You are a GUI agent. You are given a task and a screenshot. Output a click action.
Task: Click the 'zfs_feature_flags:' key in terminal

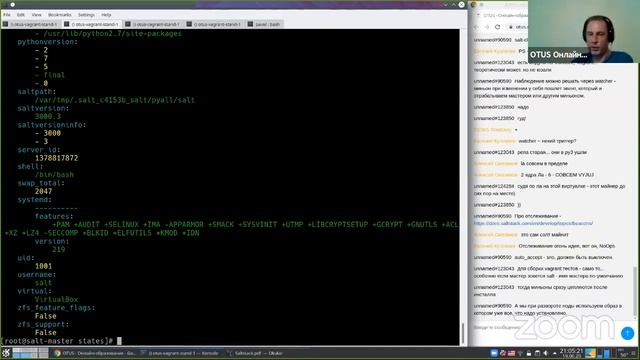tap(56, 308)
